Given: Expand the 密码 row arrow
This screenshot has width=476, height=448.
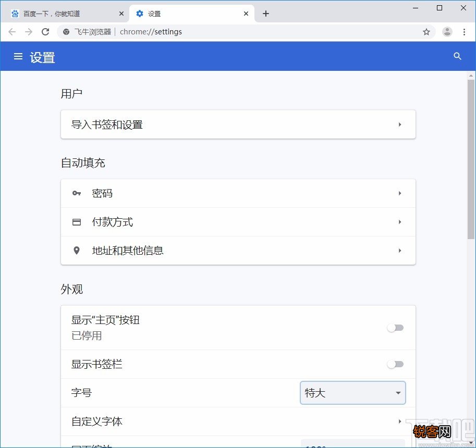Looking at the screenshot, I should point(400,193).
